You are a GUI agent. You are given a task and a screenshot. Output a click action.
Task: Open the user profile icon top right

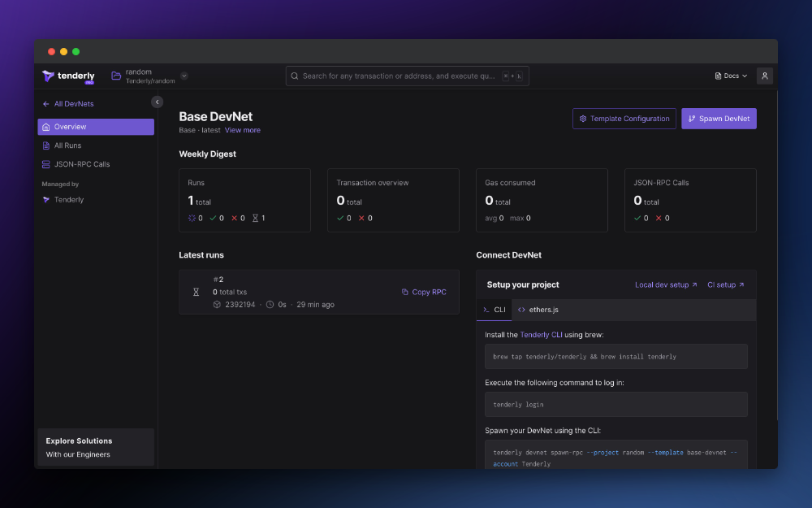coord(764,76)
